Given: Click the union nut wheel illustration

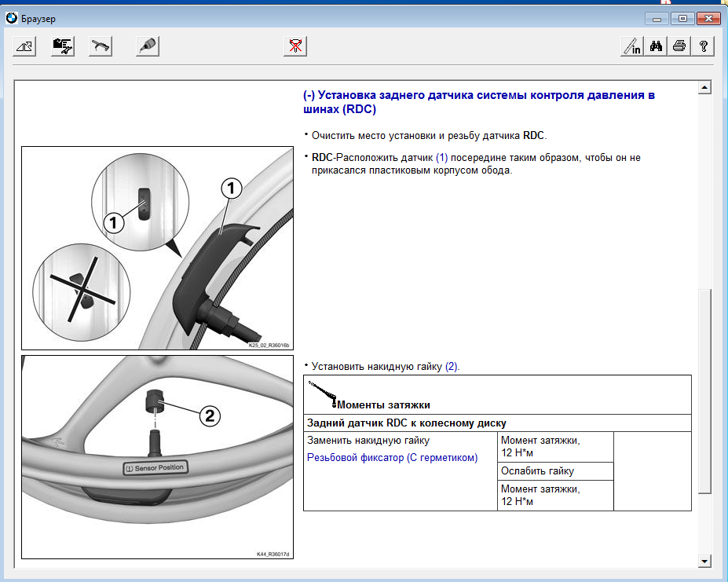Looking at the screenshot, I should click(x=156, y=457).
